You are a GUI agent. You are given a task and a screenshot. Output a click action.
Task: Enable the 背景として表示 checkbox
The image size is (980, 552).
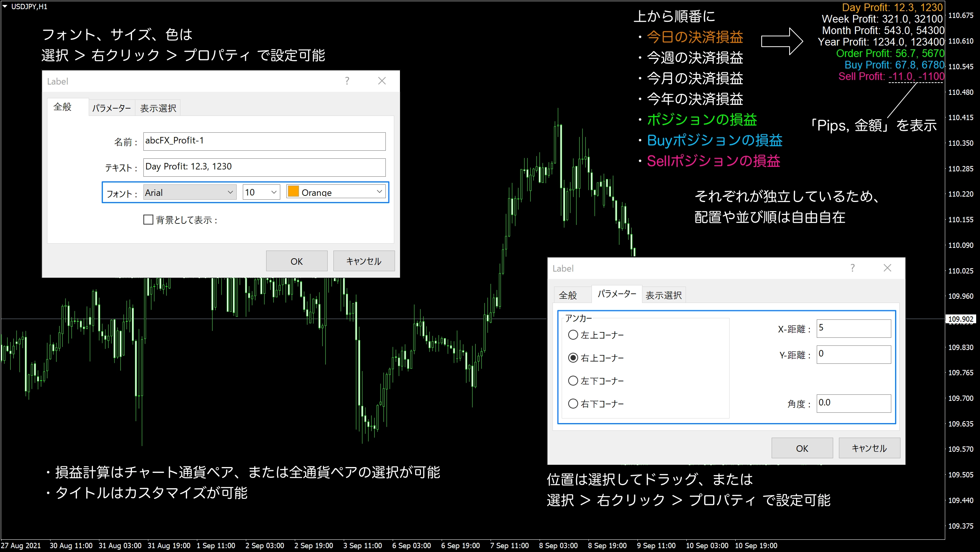[148, 220]
